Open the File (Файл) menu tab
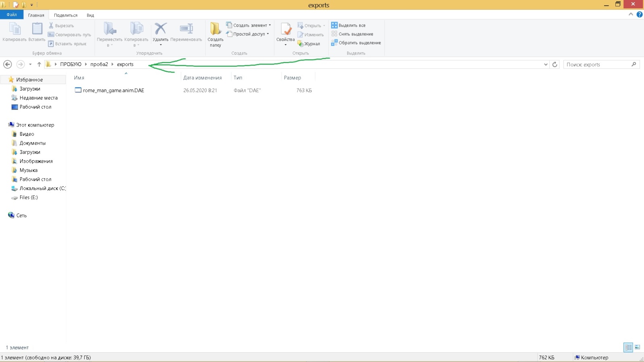The height and width of the screenshot is (362, 644). [x=12, y=15]
